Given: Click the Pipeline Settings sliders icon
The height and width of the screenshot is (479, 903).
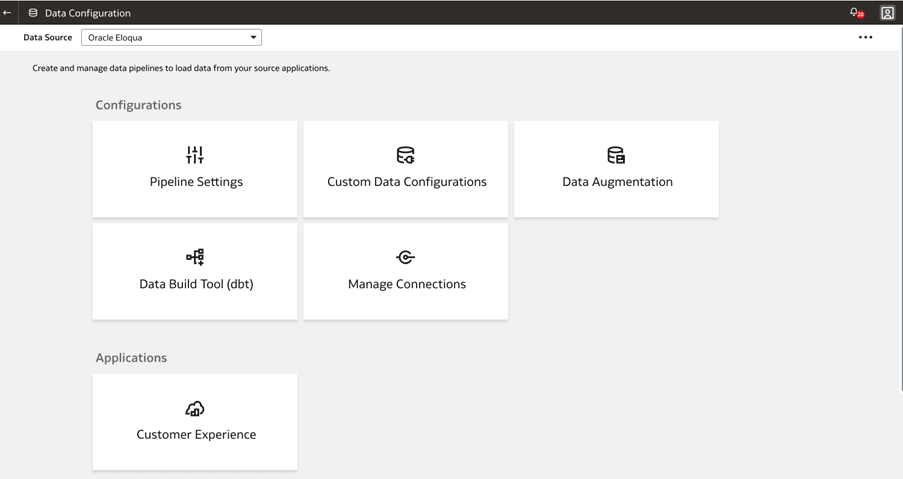Looking at the screenshot, I should 195,155.
